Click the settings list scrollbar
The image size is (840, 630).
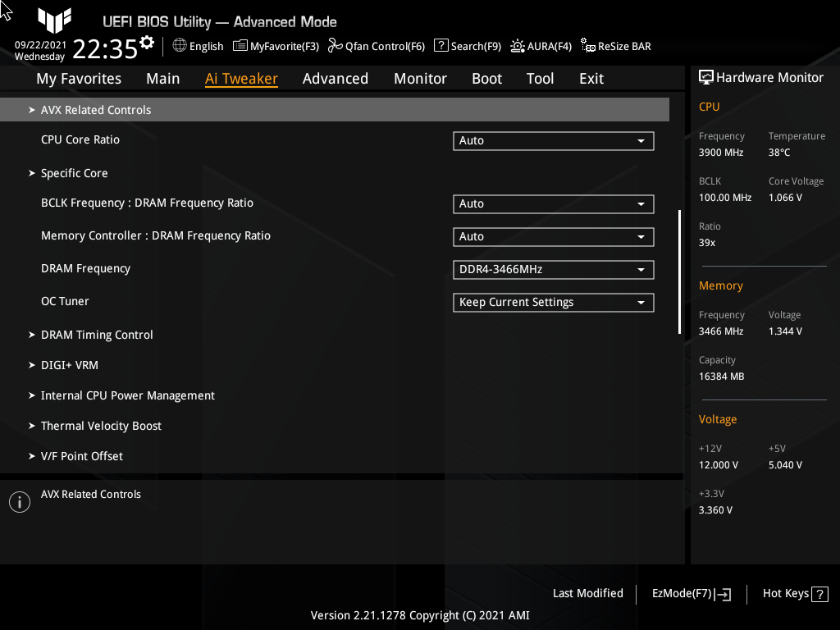pos(679,272)
